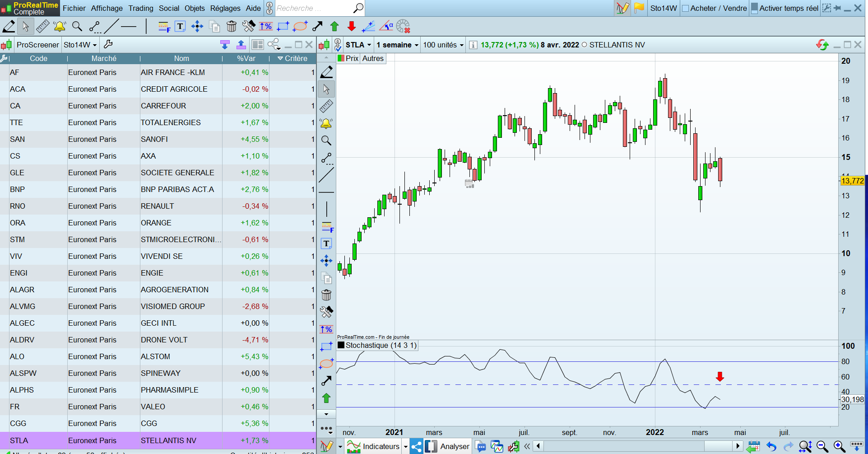Open the Social menu
868x454 pixels.
pyautogui.click(x=169, y=8)
